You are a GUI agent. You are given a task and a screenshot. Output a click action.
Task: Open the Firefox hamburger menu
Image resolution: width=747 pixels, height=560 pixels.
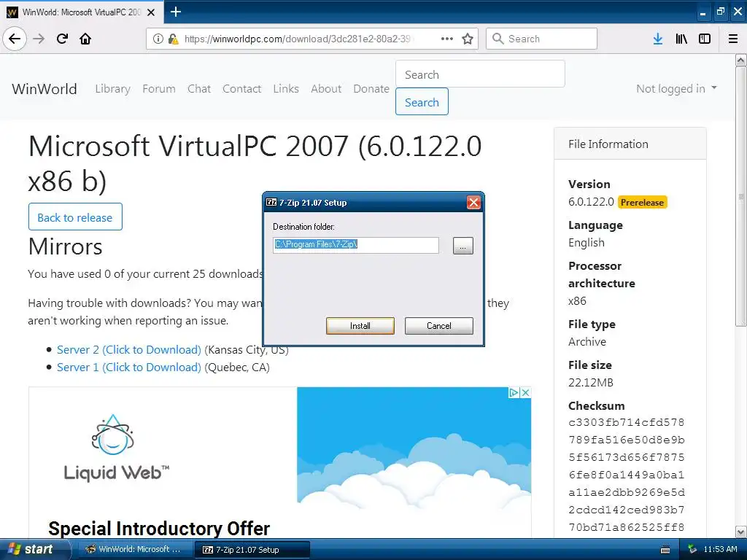tap(733, 39)
